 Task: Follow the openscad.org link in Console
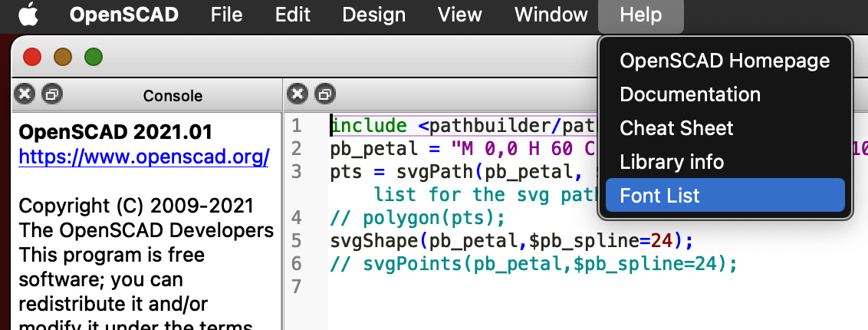pos(143,157)
